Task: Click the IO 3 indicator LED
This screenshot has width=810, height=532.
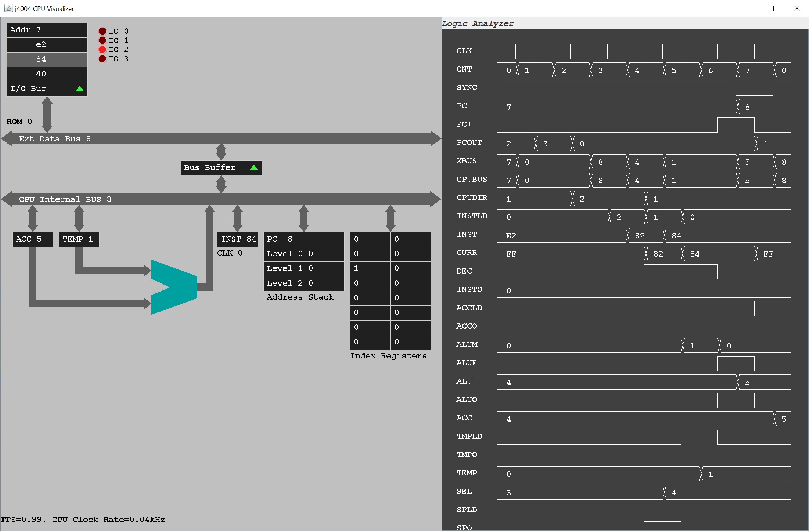Action: pyautogui.click(x=102, y=59)
